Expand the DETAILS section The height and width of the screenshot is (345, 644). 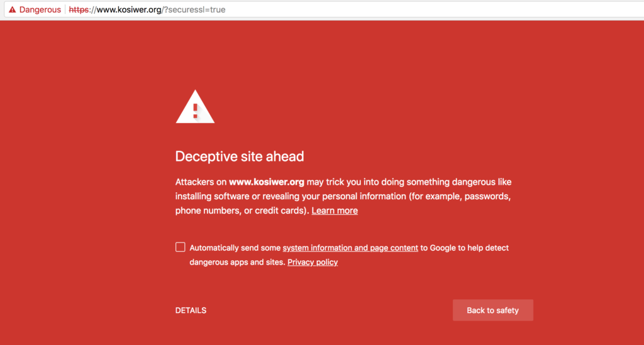(191, 310)
